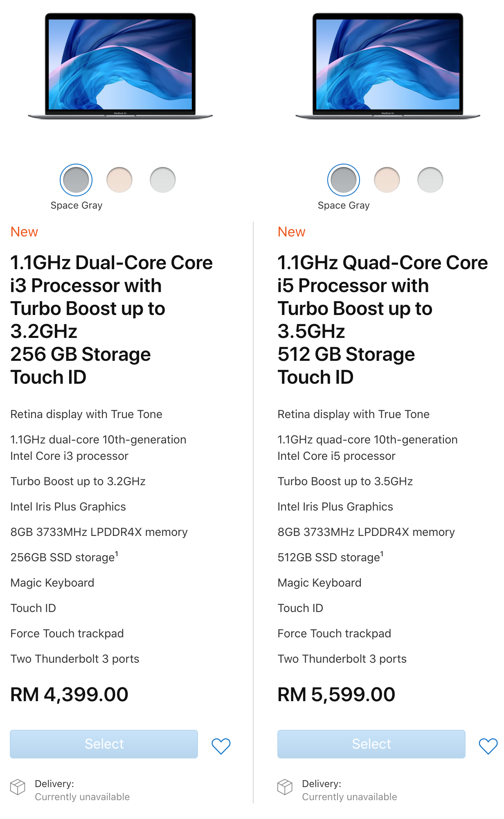The width and height of the screenshot is (504, 819).
Task: Pick the Gold color for the i5 model
Action: click(387, 180)
